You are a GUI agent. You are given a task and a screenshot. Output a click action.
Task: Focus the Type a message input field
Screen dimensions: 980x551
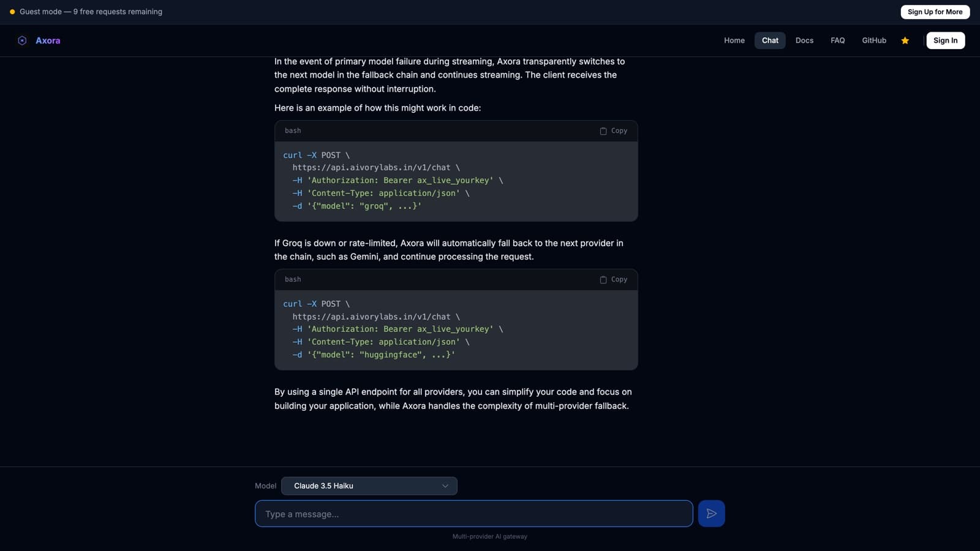(473, 514)
